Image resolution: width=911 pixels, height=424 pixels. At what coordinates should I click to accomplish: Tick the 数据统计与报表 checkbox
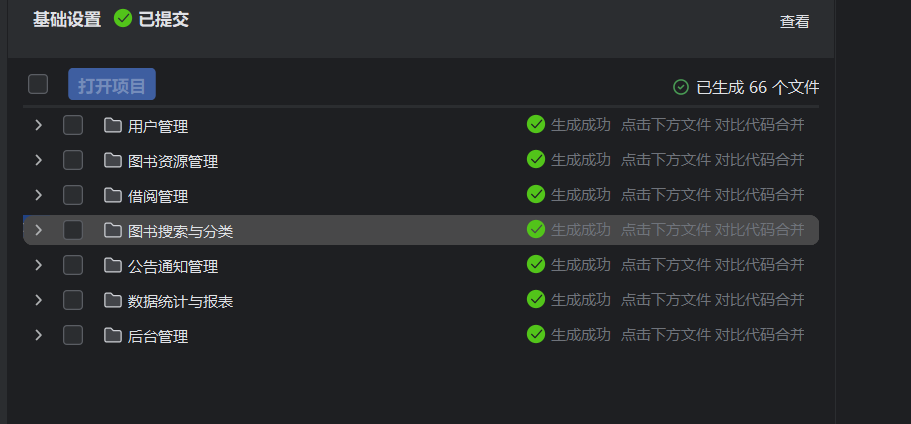pyautogui.click(x=73, y=300)
